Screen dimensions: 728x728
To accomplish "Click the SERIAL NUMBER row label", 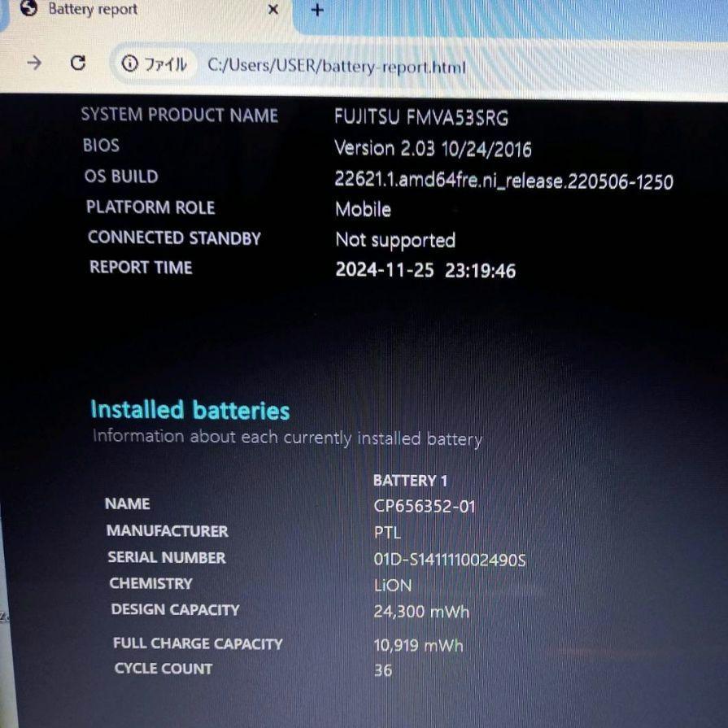I will coord(167,557).
